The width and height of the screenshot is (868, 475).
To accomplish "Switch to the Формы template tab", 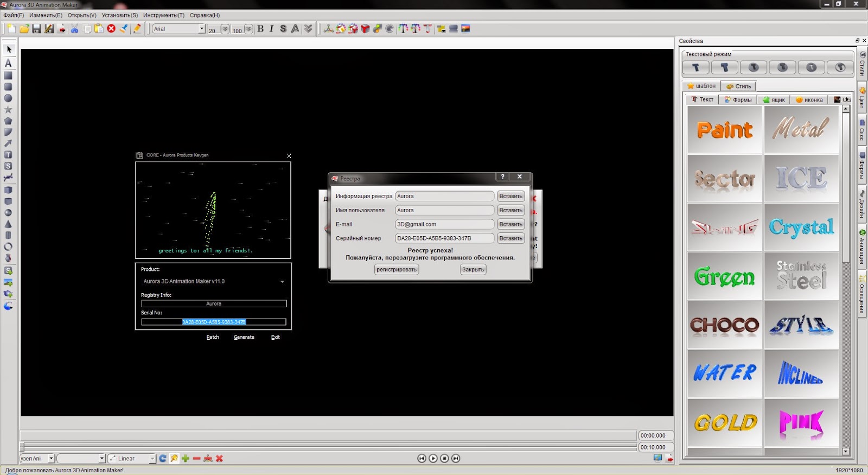I will (738, 100).
